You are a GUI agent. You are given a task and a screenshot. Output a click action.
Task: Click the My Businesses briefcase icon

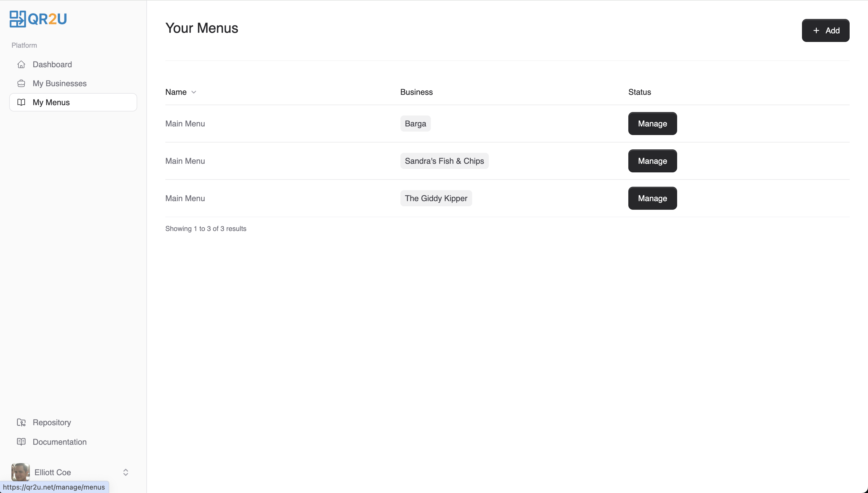tap(21, 83)
